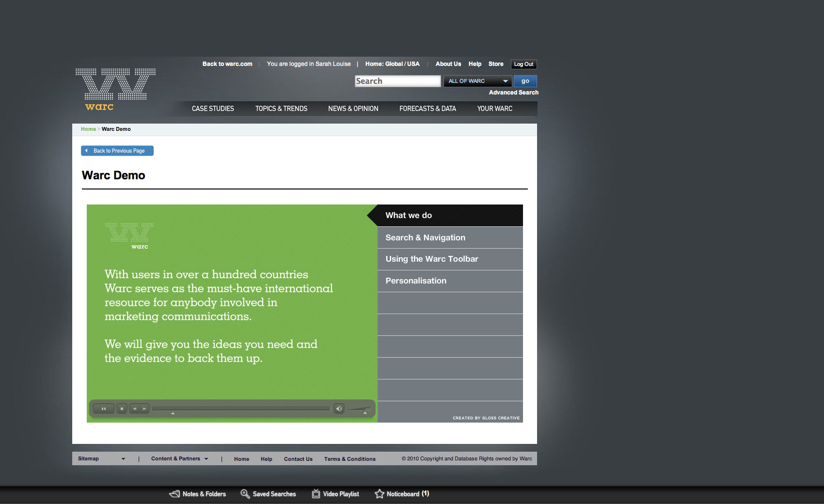Expand the ALL OF WARC search scope dropdown

[x=478, y=81]
